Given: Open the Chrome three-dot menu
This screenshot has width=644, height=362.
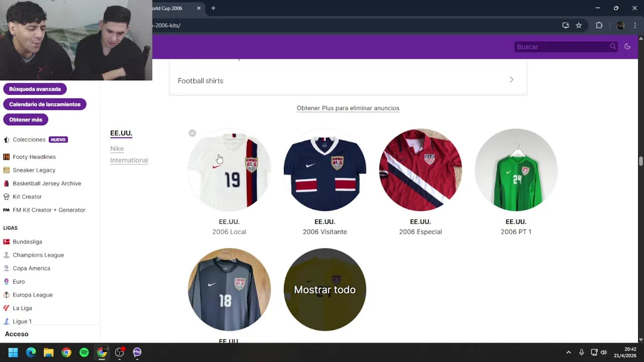Looking at the screenshot, I should tap(635, 25).
